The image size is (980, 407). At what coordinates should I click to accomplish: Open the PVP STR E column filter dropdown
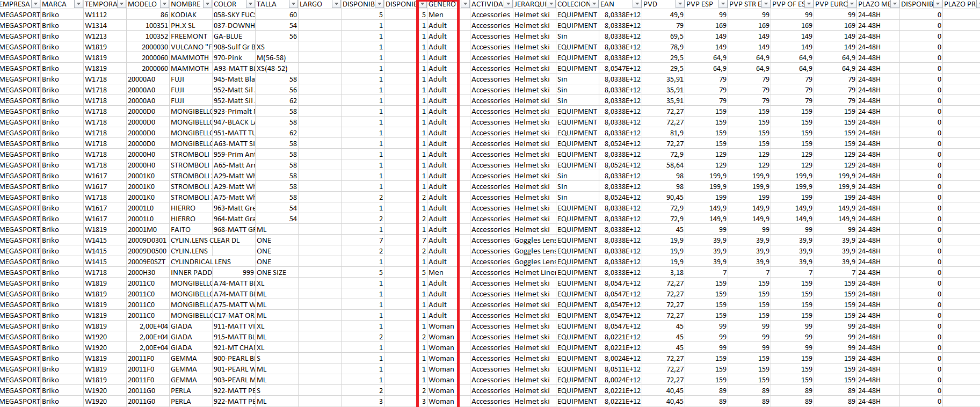(766, 4)
